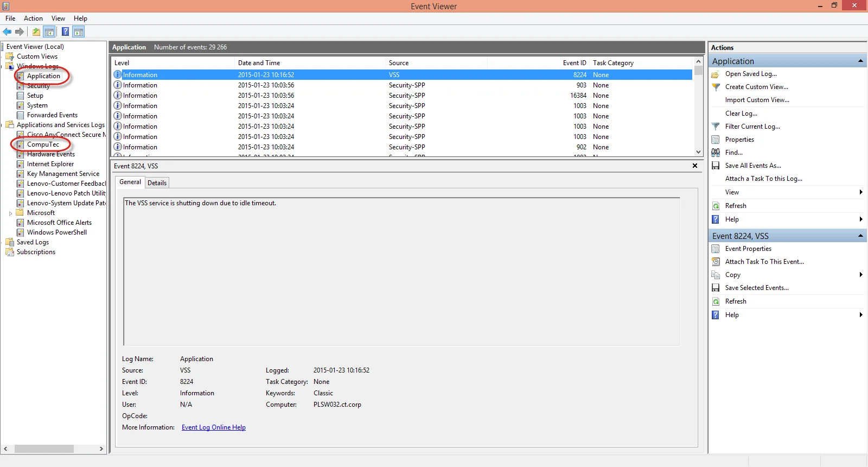Collapse the Application actions section
Screen dimensions: 868x467
860,61
